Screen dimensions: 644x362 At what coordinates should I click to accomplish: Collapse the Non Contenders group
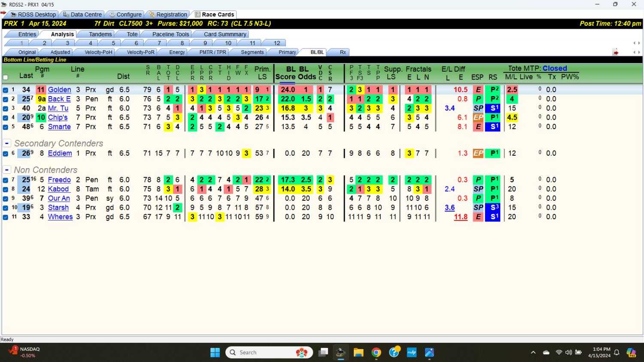(7, 170)
